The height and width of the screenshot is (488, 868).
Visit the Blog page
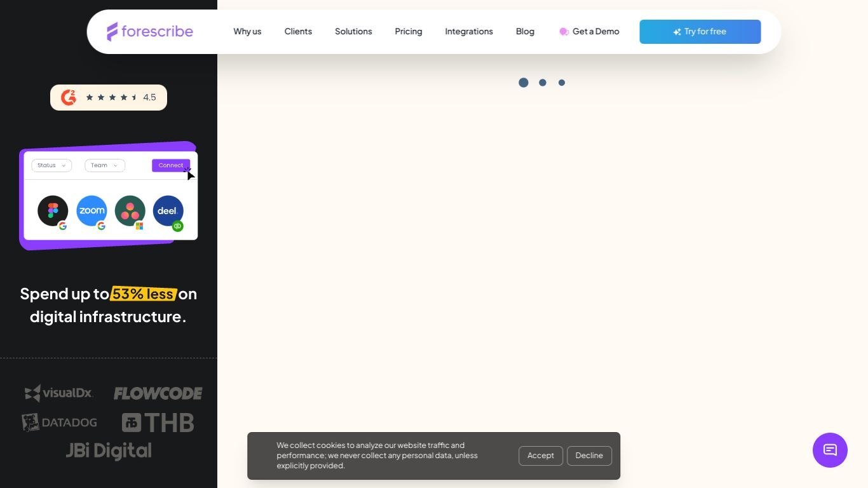point(525,31)
